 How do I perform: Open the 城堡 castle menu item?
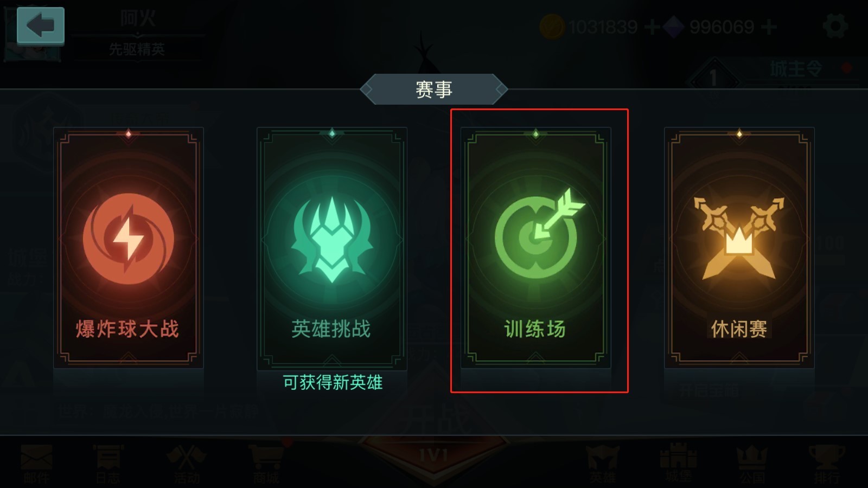(x=678, y=463)
